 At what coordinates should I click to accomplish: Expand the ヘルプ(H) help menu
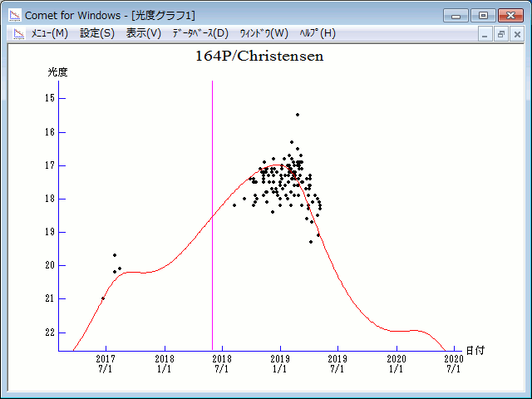point(318,33)
